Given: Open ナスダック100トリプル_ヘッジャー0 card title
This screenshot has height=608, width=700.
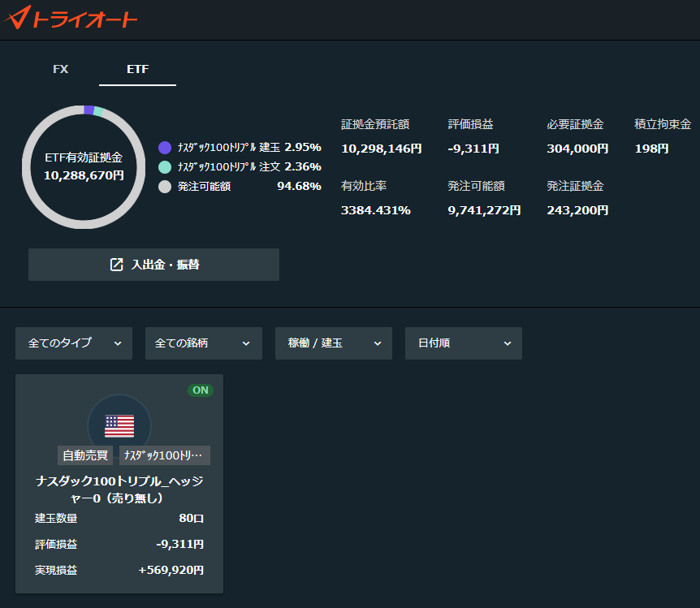Looking at the screenshot, I should [x=119, y=489].
